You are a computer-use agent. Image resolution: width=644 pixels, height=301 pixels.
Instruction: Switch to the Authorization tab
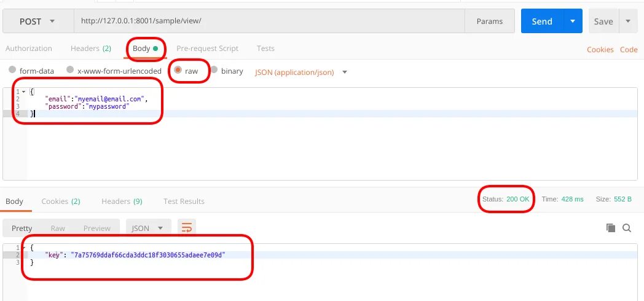[x=29, y=49]
